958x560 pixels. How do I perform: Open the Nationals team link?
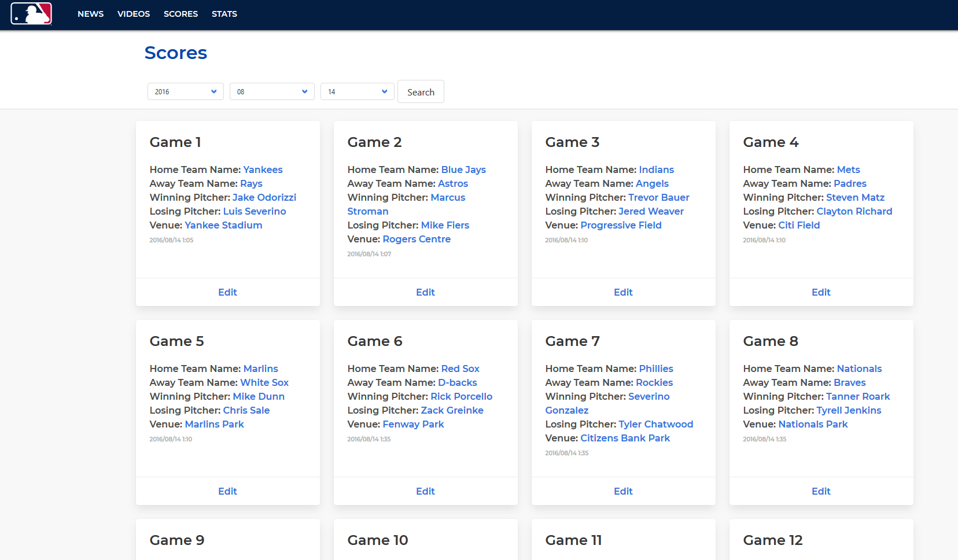click(x=859, y=369)
